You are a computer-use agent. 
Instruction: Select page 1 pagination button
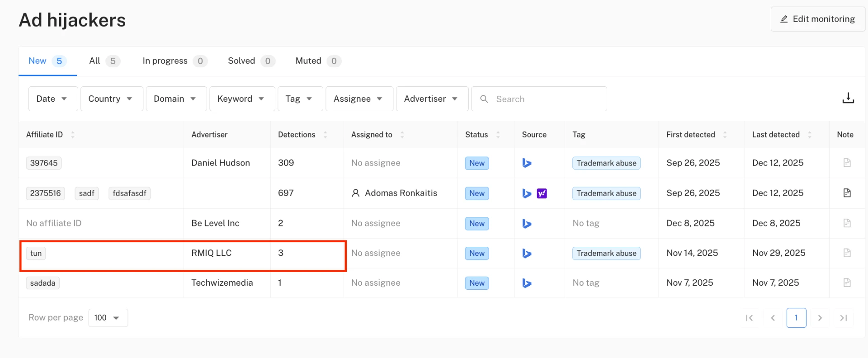[796, 318]
